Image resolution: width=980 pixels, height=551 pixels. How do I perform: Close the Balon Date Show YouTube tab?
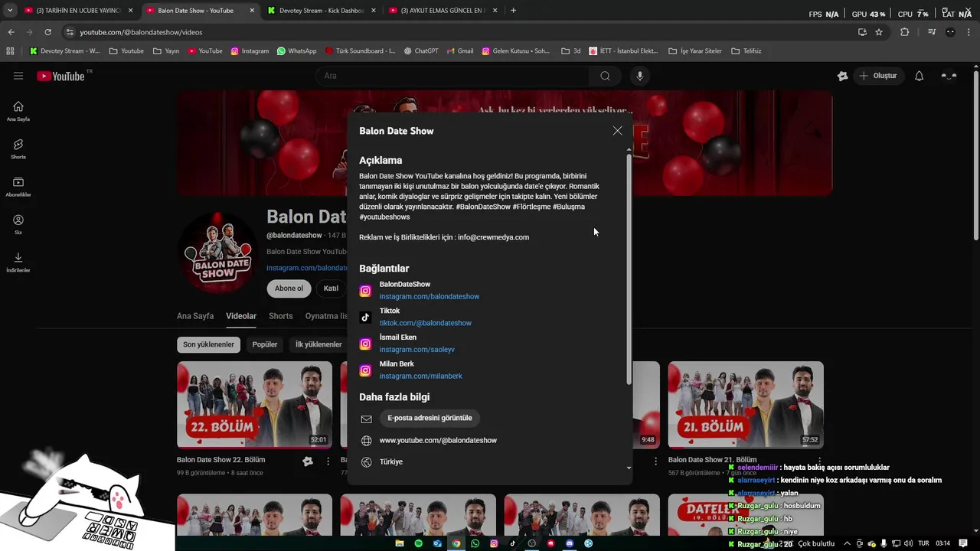pyautogui.click(x=252, y=11)
